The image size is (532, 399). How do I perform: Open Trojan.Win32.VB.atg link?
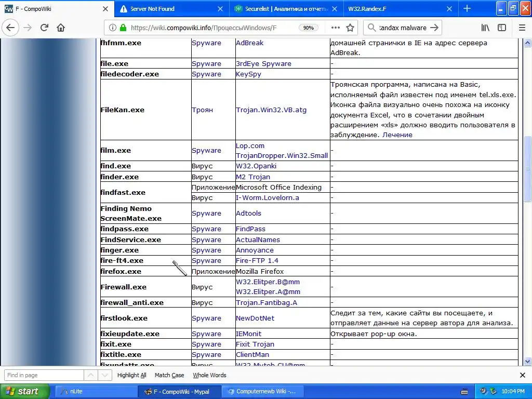click(271, 110)
